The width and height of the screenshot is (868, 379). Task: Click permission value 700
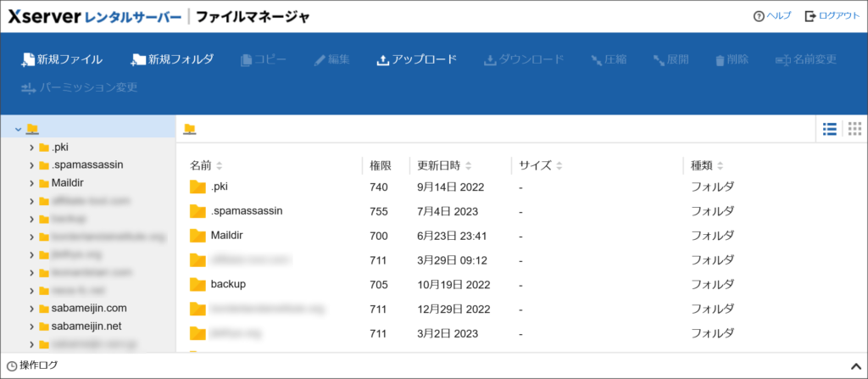(x=379, y=236)
